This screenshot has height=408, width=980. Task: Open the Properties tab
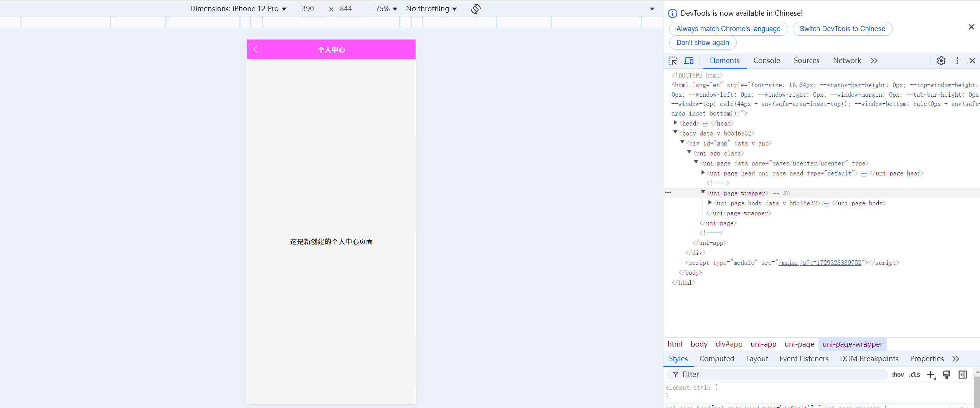(x=927, y=359)
